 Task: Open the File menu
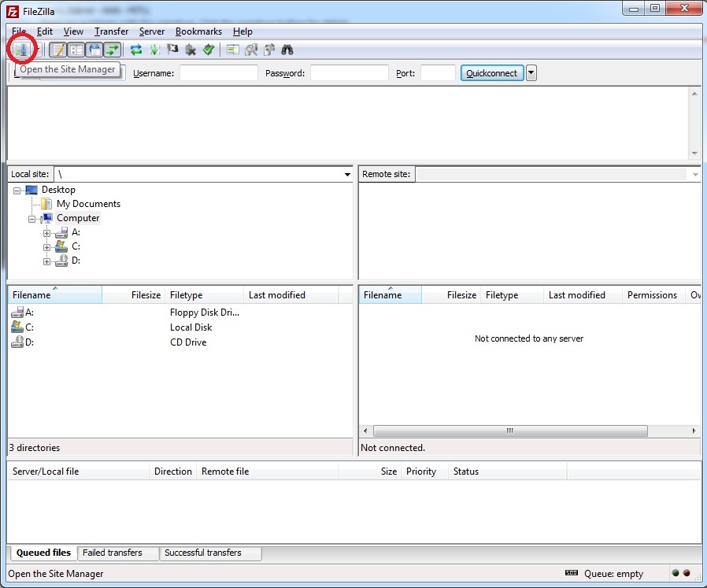19,31
